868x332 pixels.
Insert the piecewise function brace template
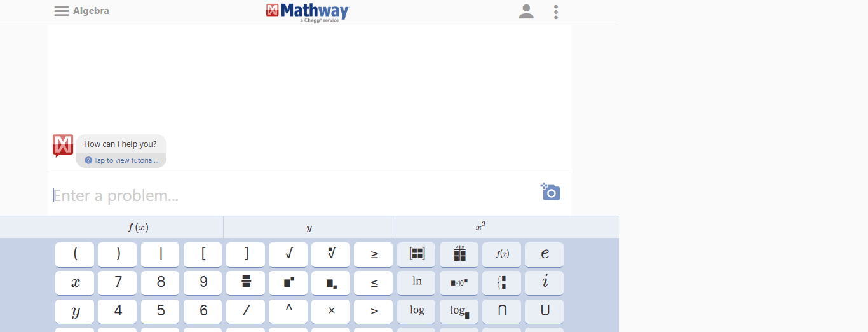click(x=501, y=283)
